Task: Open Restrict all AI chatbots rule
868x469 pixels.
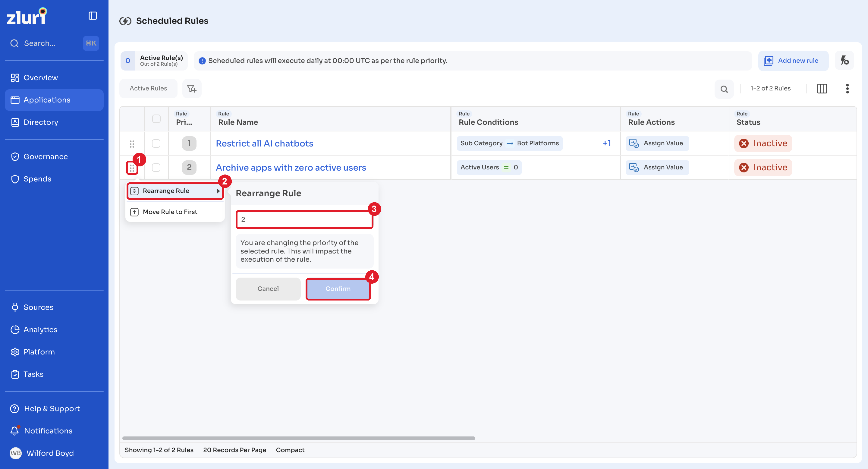Action: (x=265, y=143)
